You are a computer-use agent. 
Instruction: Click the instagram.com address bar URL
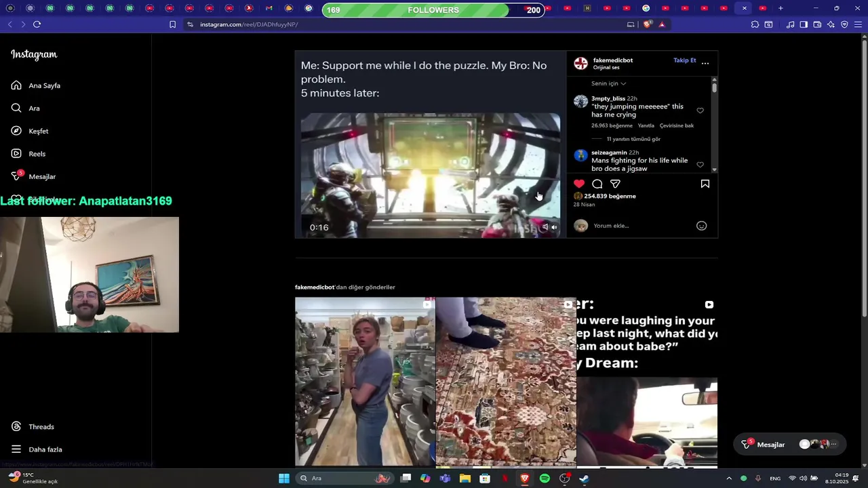pos(249,24)
